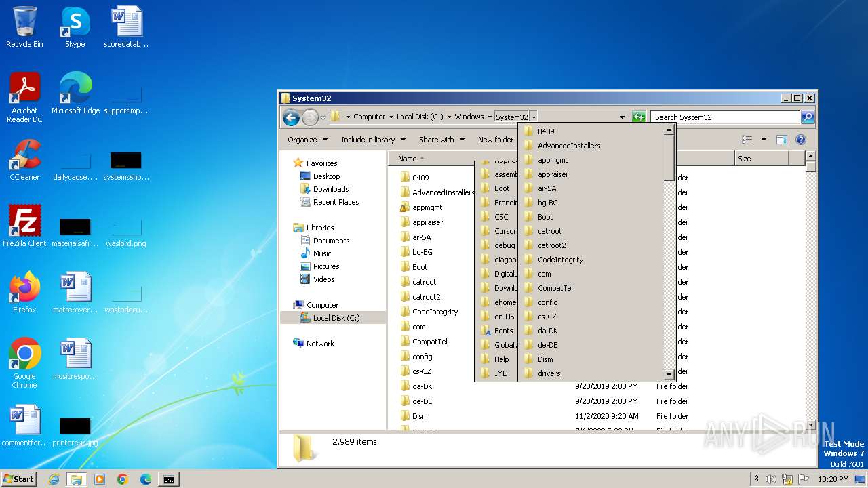
Task: Open the Organize menu
Action: (307, 140)
